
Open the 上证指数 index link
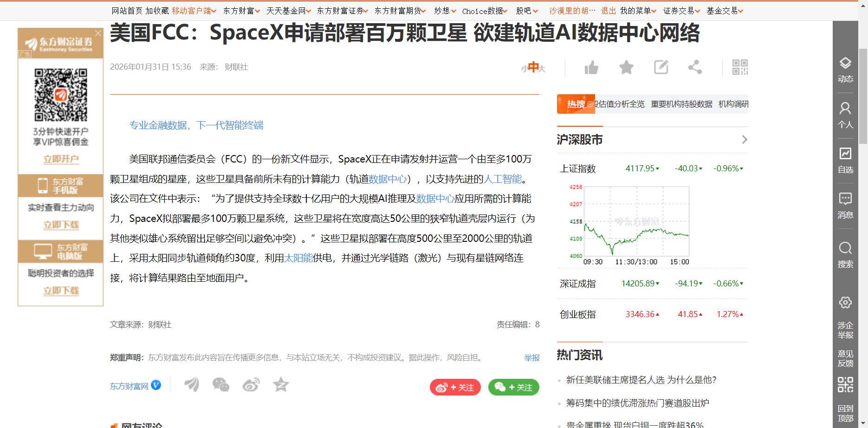[578, 169]
